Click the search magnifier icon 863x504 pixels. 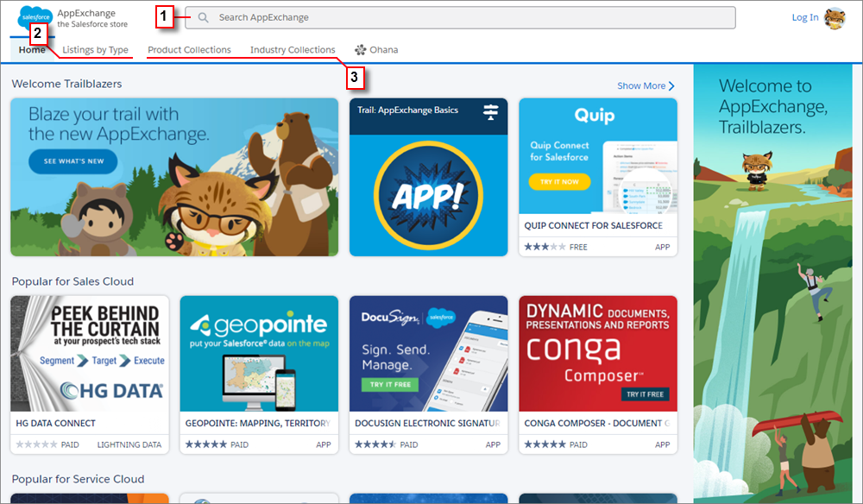pos(203,17)
